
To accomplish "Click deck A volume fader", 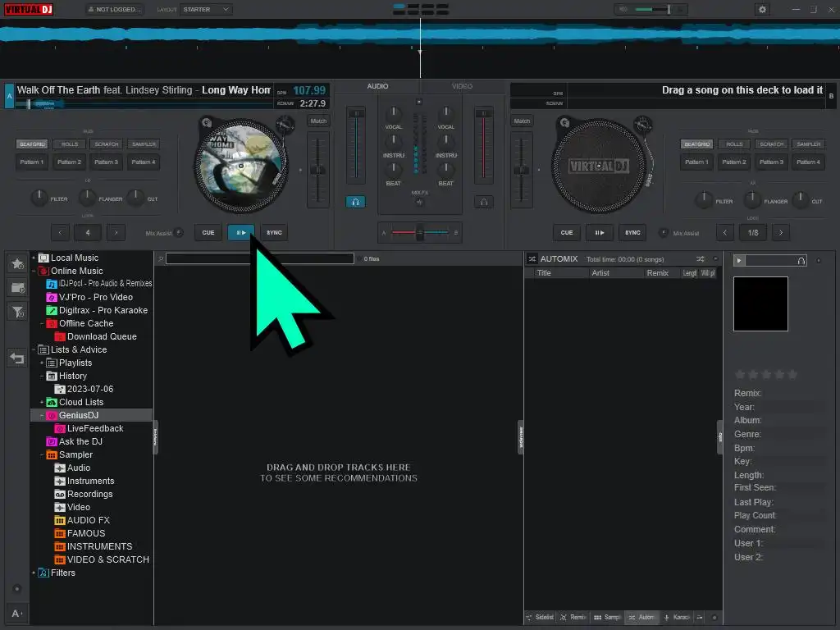I will click(x=356, y=144).
